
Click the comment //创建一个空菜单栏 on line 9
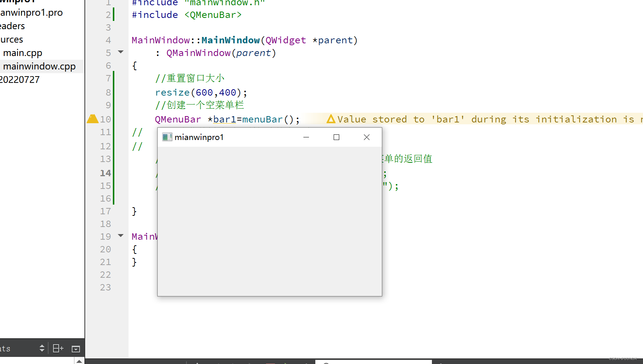200,105
